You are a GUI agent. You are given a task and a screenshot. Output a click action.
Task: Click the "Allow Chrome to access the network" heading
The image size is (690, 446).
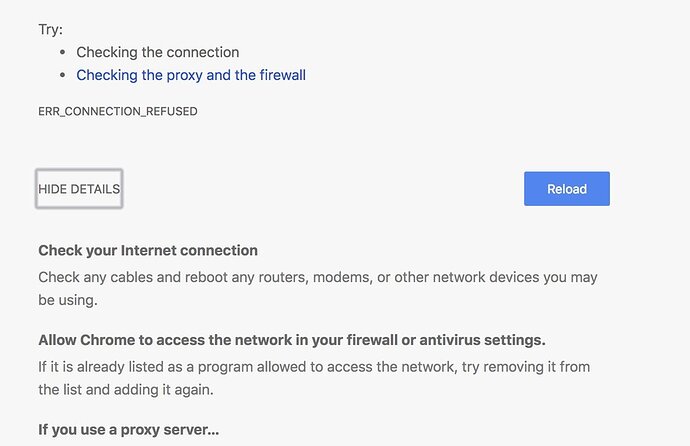(292, 340)
